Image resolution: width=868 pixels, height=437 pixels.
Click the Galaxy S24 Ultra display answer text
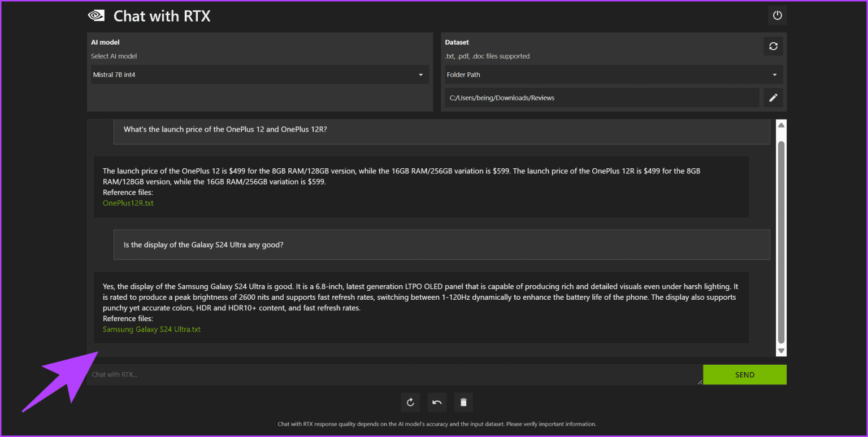420,297
